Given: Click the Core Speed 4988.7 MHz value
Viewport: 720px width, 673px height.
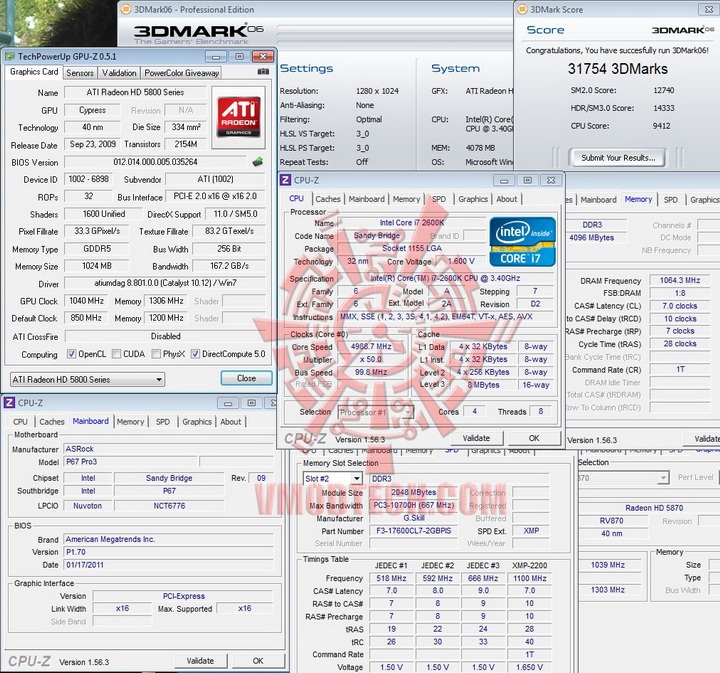Looking at the screenshot, I should (x=371, y=347).
